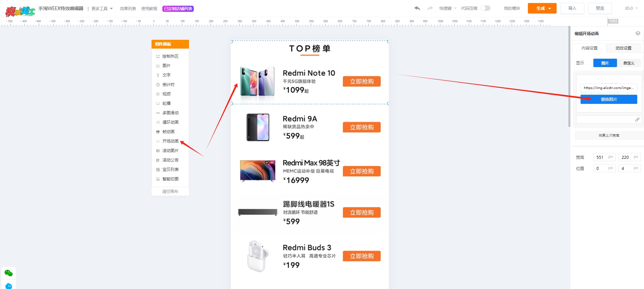Click the Redmi Note 10 phone image
This screenshot has height=289, width=644.
[x=257, y=82]
